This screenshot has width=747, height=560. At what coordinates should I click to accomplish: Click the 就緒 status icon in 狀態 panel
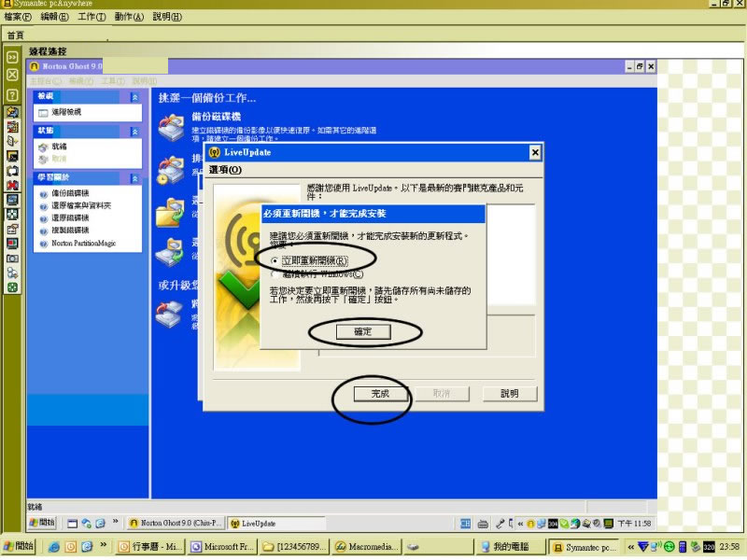(x=43, y=147)
